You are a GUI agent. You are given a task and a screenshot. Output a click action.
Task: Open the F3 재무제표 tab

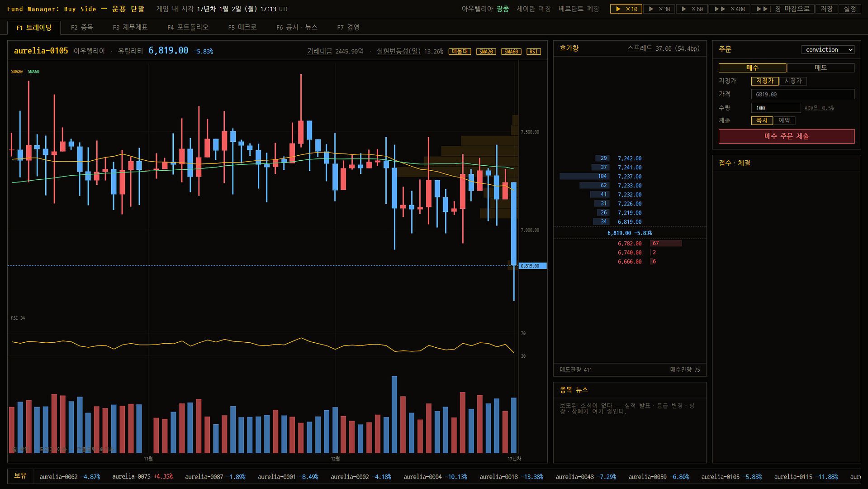[130, 28]
